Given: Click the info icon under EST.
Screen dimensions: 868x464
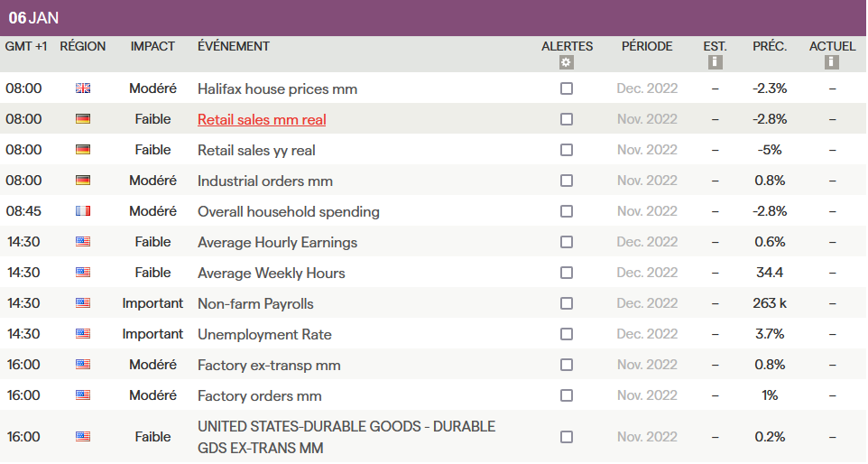Looking at the screenshot, I should pos(715,62).
